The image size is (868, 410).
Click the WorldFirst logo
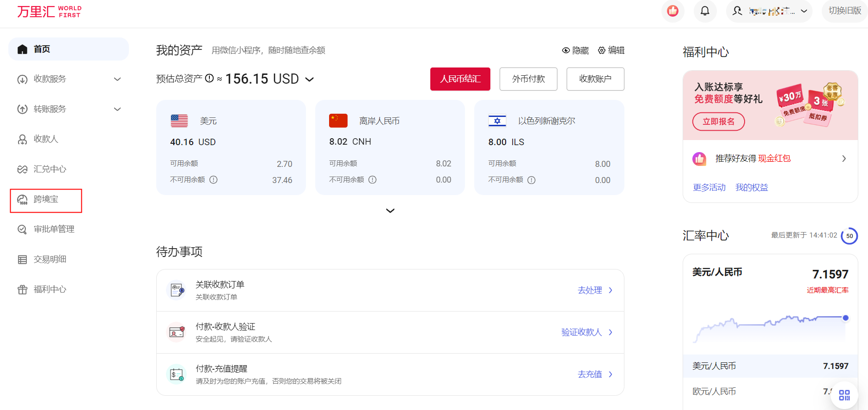(x=49, y=12)
